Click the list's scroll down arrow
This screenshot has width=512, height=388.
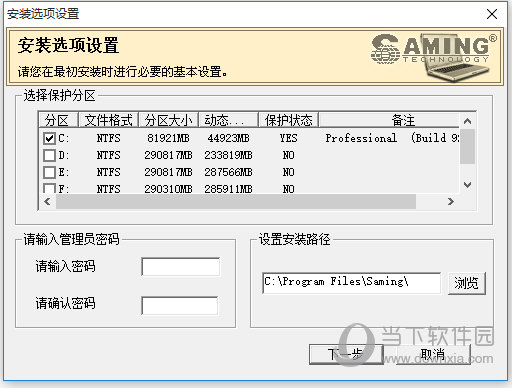click(x=467, y=185)
